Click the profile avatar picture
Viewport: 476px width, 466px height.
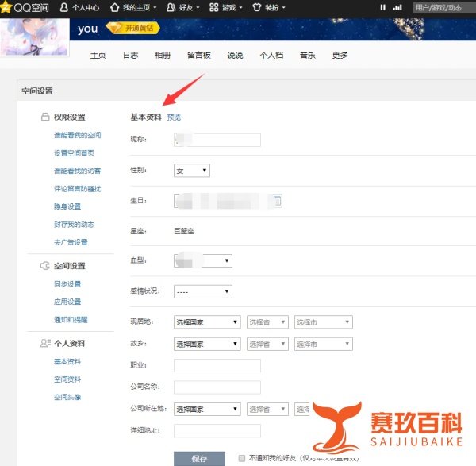(34, 37)
